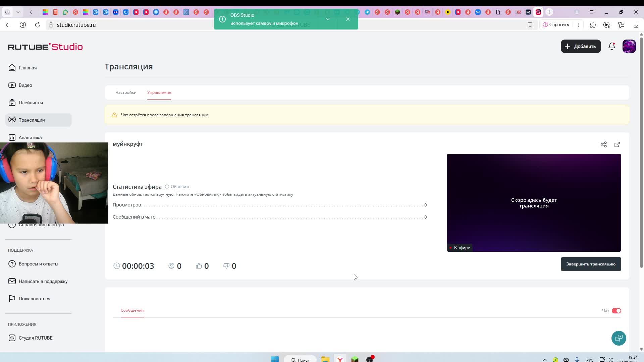The image size is (644, 362).
Task: Click the broadcast preview player
Action: coord(534,202)
